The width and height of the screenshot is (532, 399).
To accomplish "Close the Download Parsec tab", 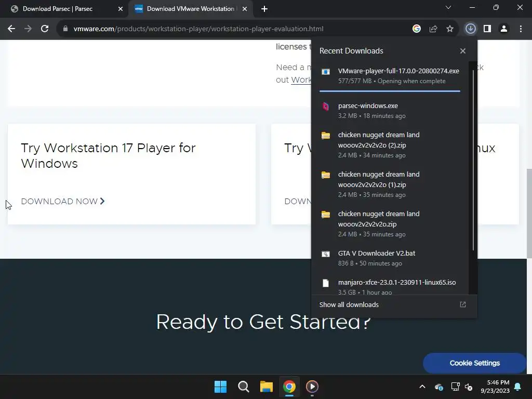I will pyautogui.click(x=120, y=9).
